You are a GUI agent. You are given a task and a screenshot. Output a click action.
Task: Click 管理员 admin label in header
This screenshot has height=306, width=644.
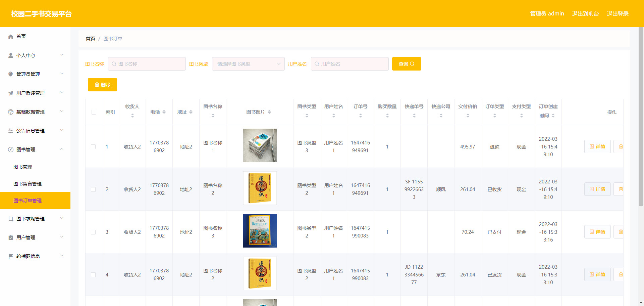click(x=547, y=13)
